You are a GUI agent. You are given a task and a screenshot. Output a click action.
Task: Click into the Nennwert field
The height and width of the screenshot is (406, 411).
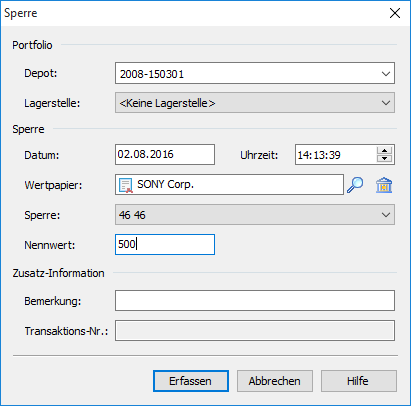click(x=165, y=245)
